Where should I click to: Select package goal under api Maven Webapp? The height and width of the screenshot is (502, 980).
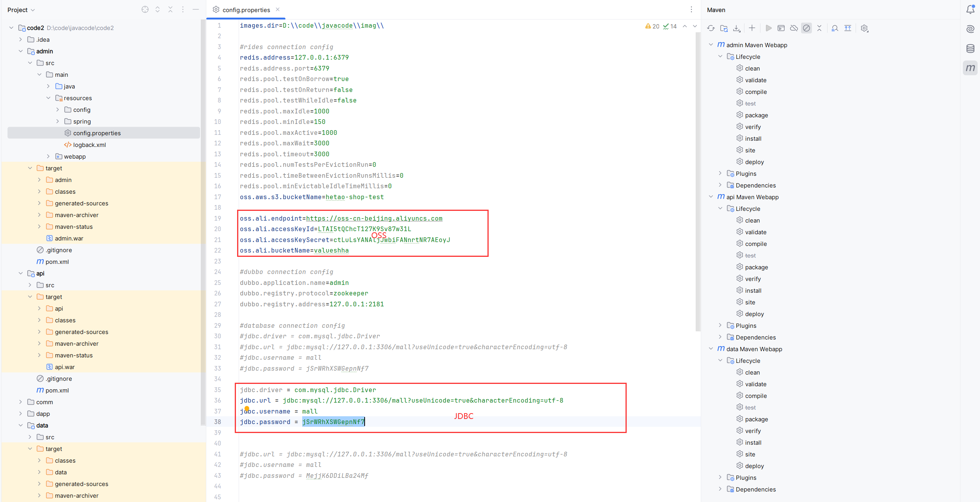(756, 267)
